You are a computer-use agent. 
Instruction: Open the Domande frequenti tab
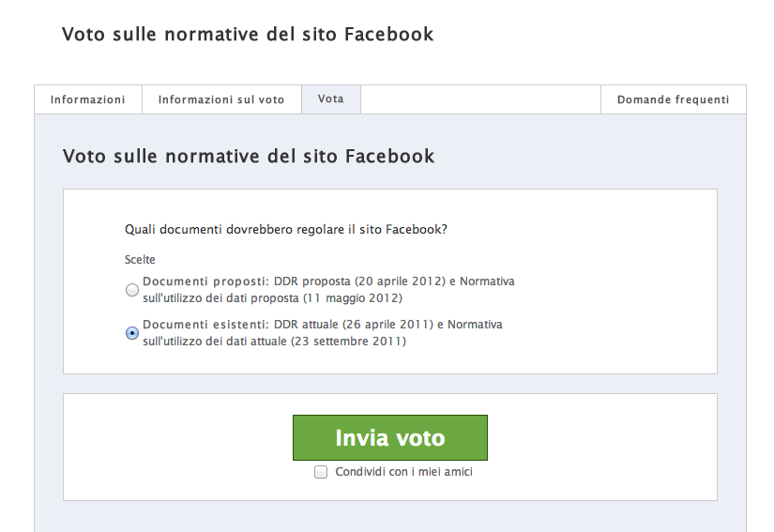coord(673,99)
